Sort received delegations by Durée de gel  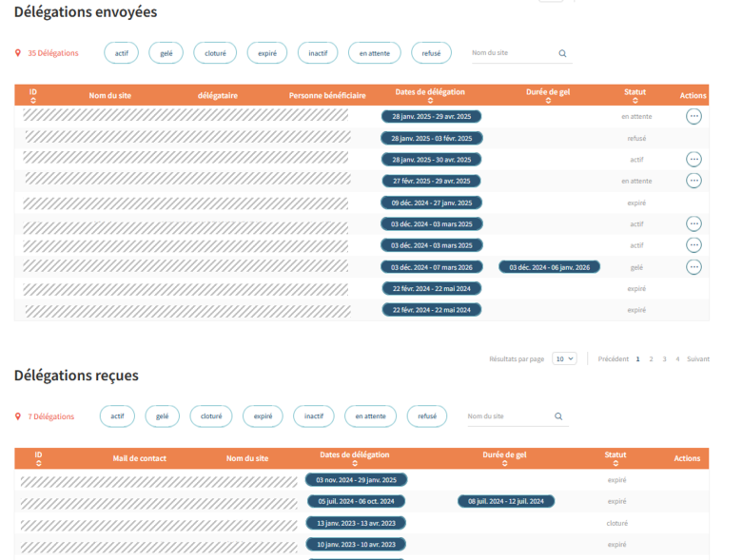click(x=504, y=463)
